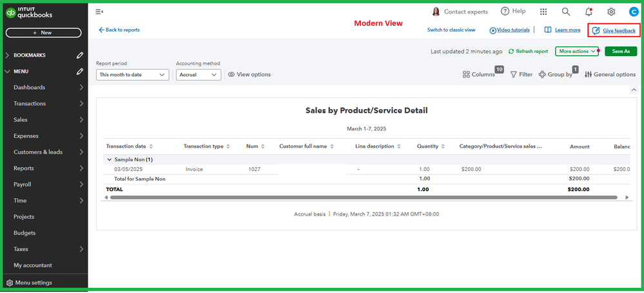Screen dimensions: 644x293
Task: Open the More actions dropdown
Action: (577, 52)
